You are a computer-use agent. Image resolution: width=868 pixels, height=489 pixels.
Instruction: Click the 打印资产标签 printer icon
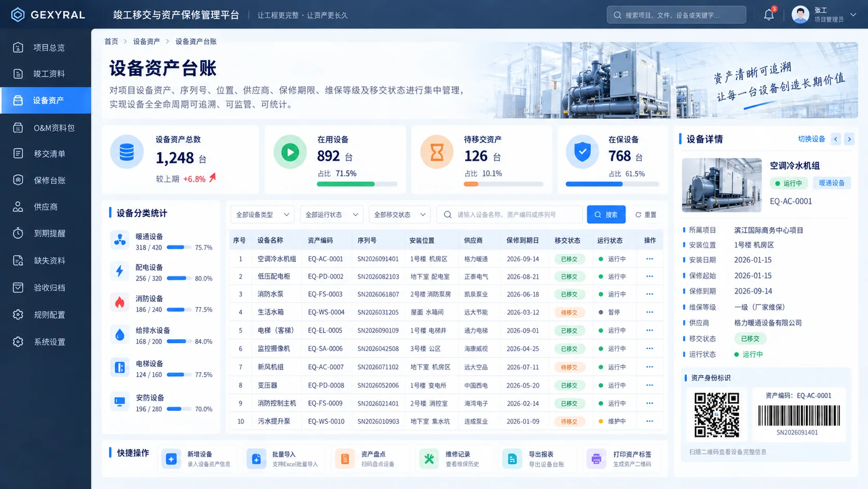pyautogui.click(x=596, y=459)
